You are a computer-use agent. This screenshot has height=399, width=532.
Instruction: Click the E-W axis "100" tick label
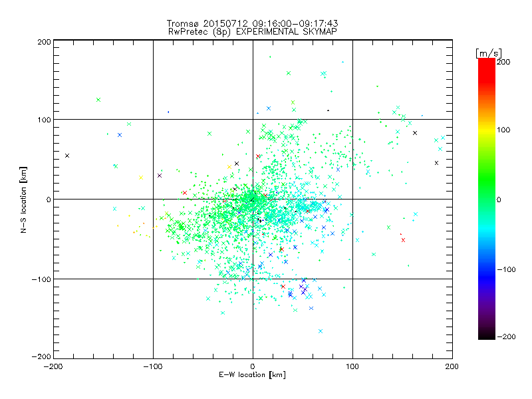coord(352,366)
